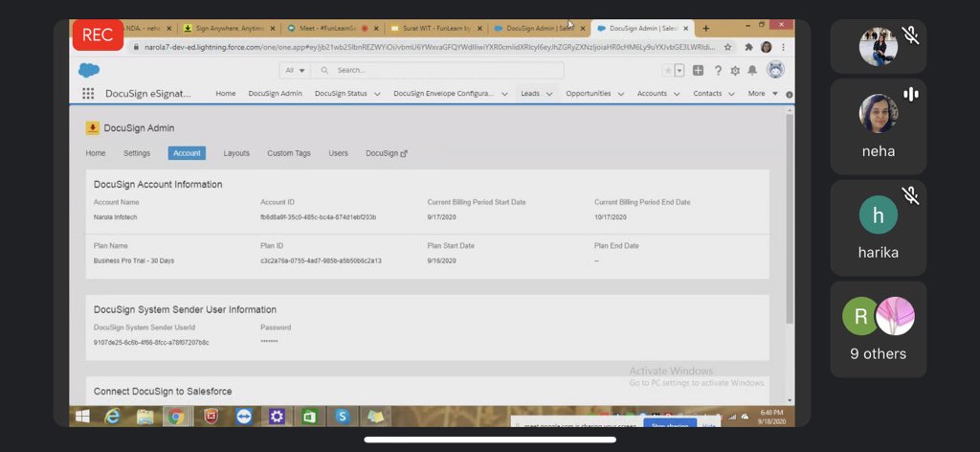Screen dimensions: 980x452
Task: Open TeamViewer from the taskbar
Action: coord(244,417)
